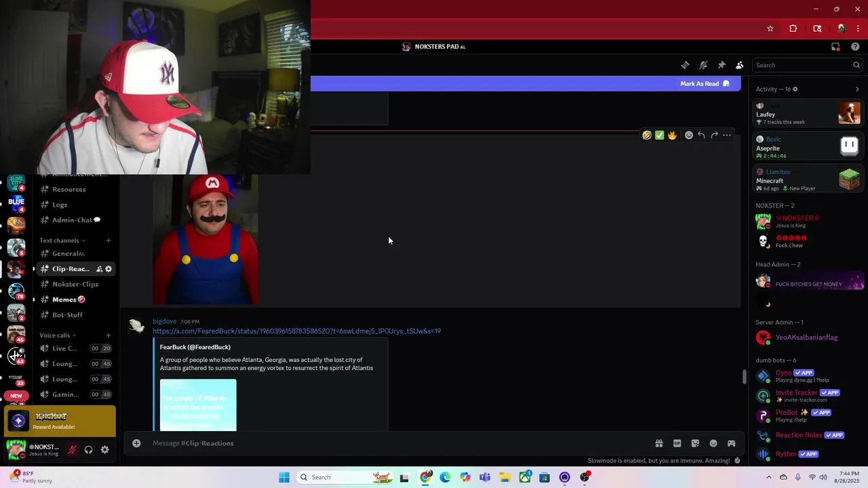Toggle the muted microphone button
Viewport: 868px width, 488px height.
point(72,450)
